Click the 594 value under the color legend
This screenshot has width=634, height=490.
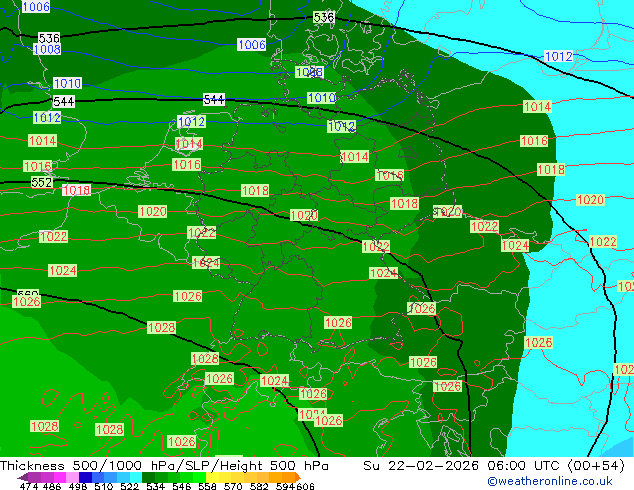pyautogui.click(x=285, y=486)
